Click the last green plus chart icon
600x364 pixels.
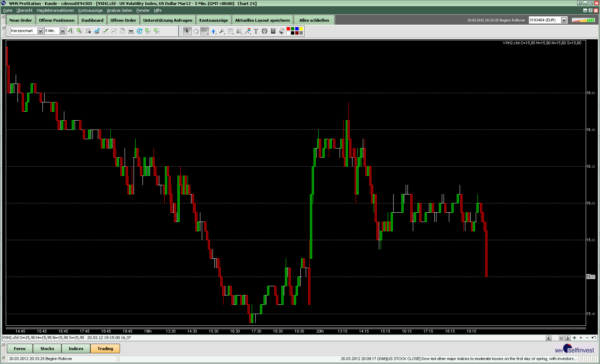tap(157, 31)
